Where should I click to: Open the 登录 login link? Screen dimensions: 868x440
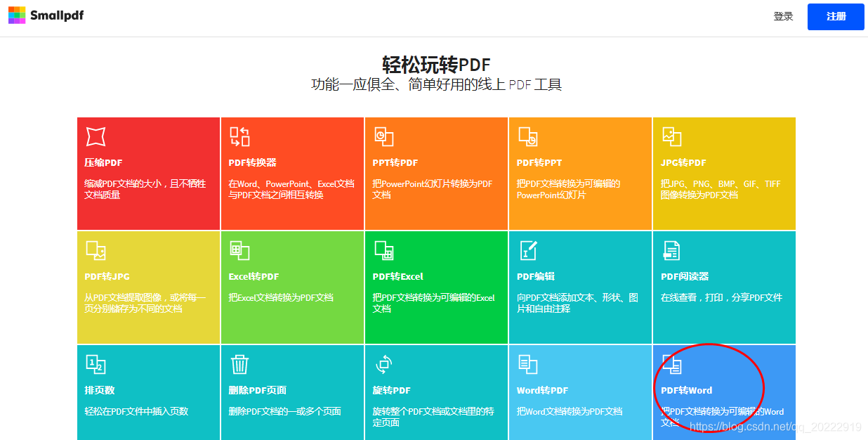(783, 16)
